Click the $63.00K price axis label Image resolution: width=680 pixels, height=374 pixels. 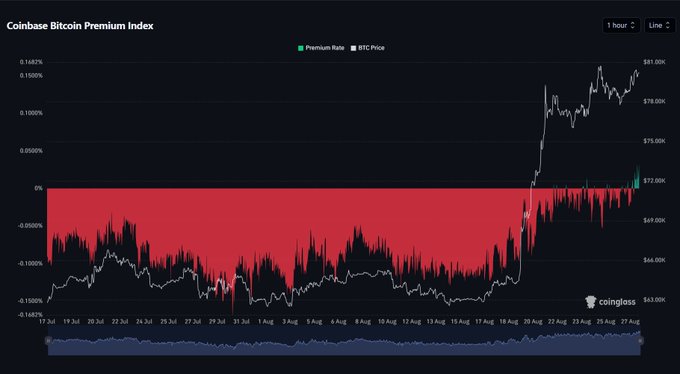click(x=655, y=300)
